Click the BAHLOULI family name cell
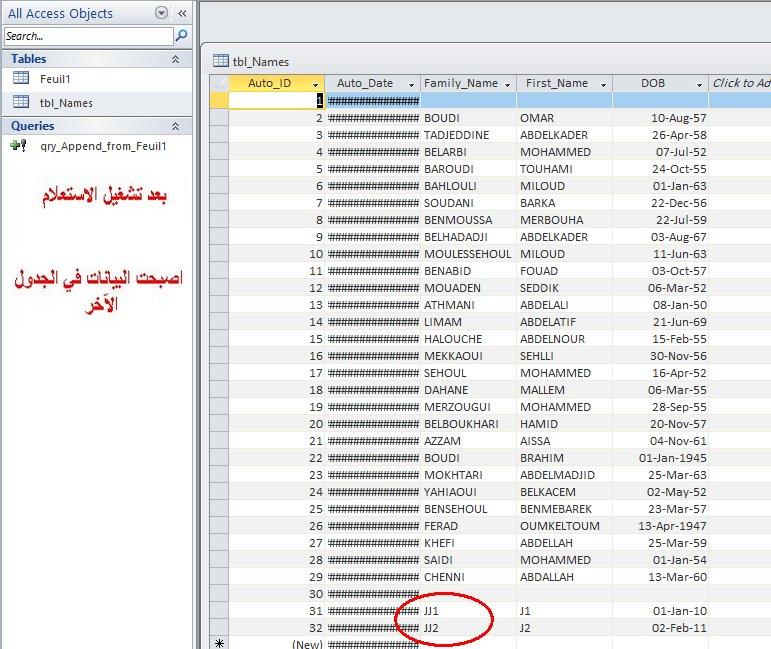This screenshot has height=649, width=771. click(468, 186)
